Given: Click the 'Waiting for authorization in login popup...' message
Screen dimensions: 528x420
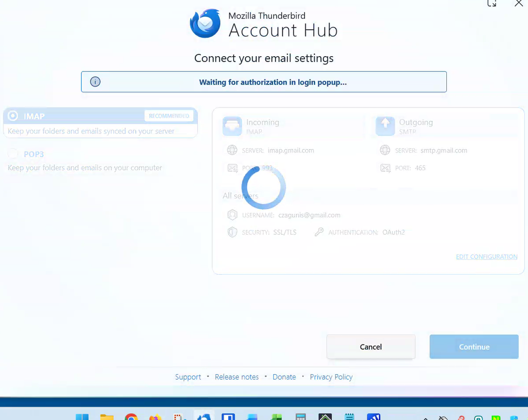Looking at the screenshot, I should [x=273, y=82].
